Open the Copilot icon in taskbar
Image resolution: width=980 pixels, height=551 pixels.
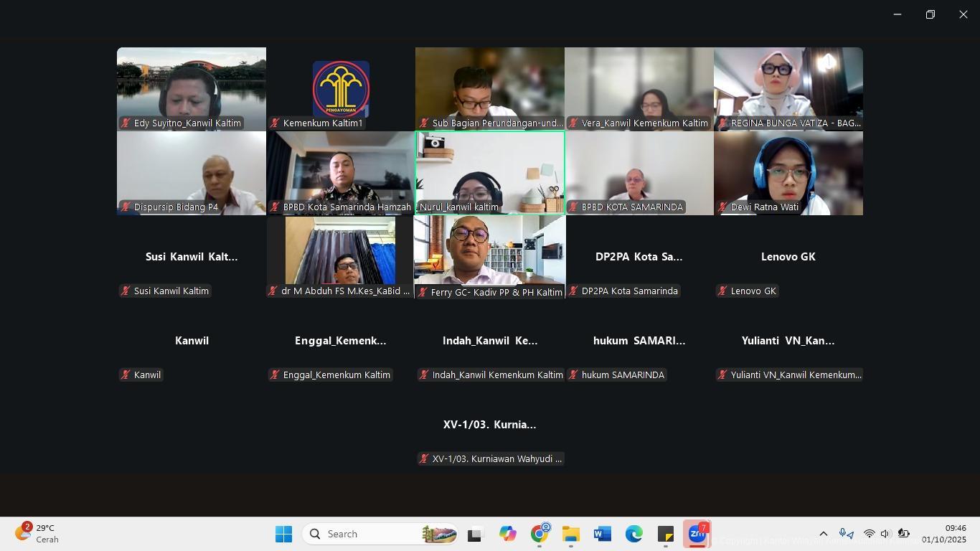click(x=508, y=534)
